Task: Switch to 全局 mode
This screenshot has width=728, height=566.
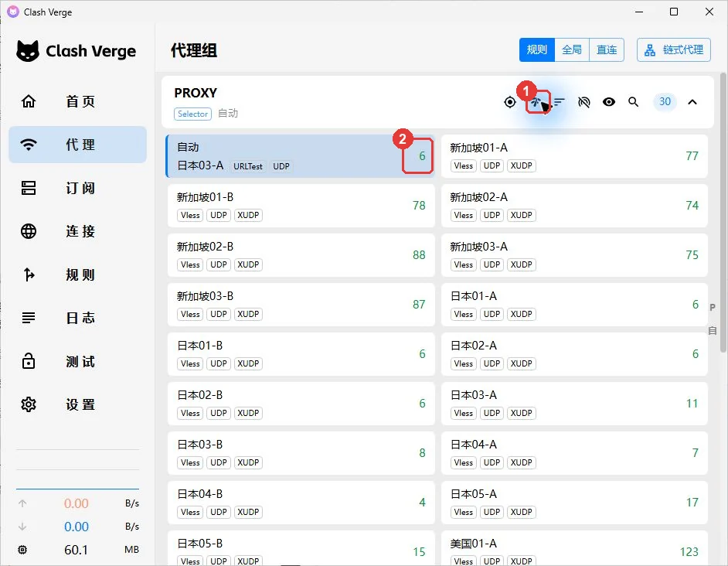Action: pos(572,49)
